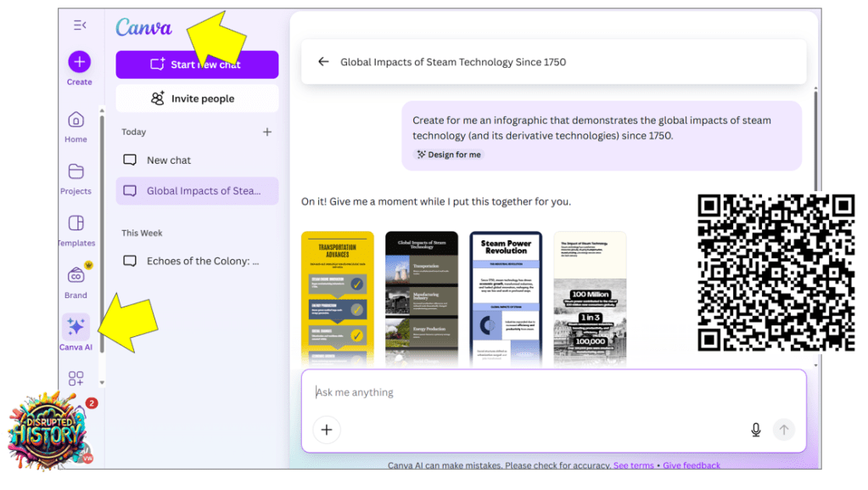
Task: Collapse the sidebar menu icon
Action: [x=80, y=25]
